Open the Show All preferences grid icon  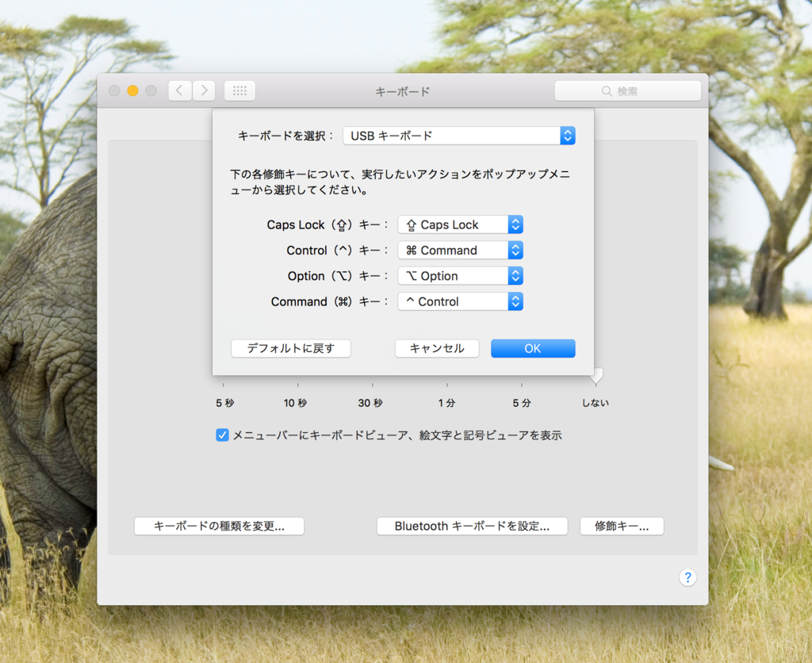(x=239, y=90)
